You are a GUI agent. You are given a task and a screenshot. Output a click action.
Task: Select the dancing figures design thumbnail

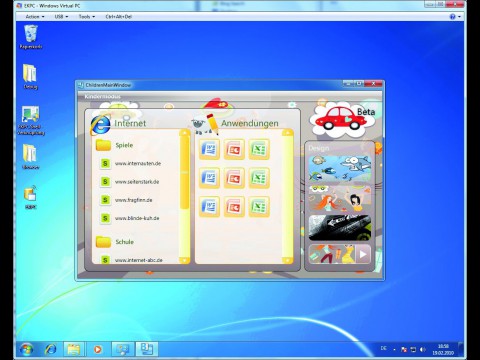[x=332, y=254]
